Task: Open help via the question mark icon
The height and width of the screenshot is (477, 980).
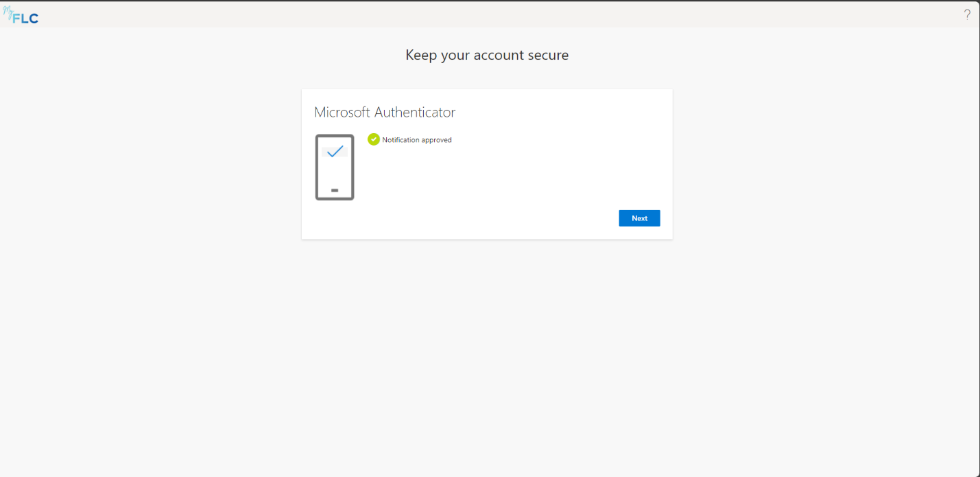Action: click(967, 14)
